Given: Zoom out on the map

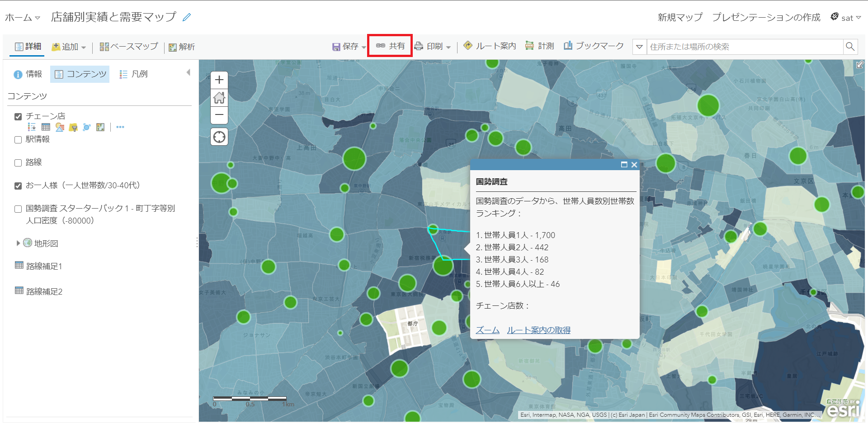Looking at the screenshot, I should point(219,115).
